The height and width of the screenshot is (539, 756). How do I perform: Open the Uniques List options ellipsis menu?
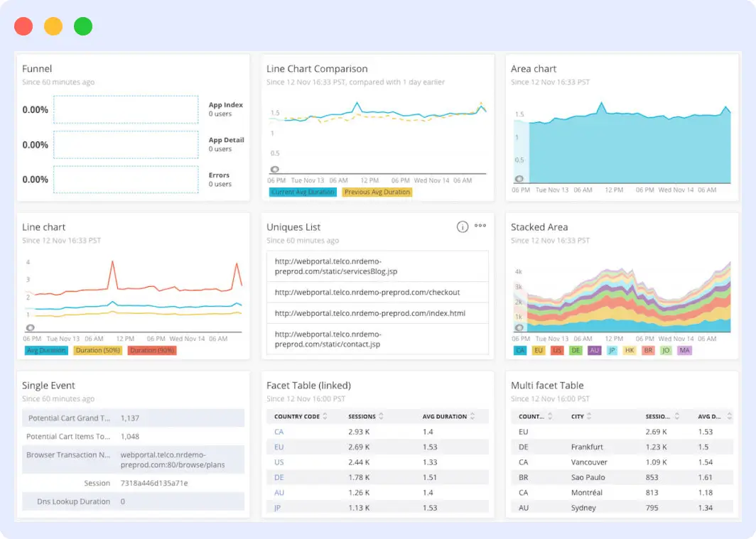(480, 226)
